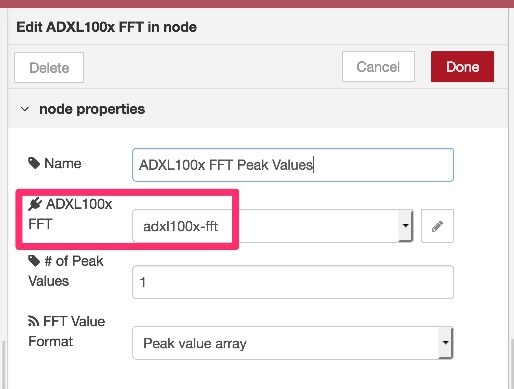514x389 pixels.
Task: Click the ADXL100x FFT field label
Action: (70, 214)
